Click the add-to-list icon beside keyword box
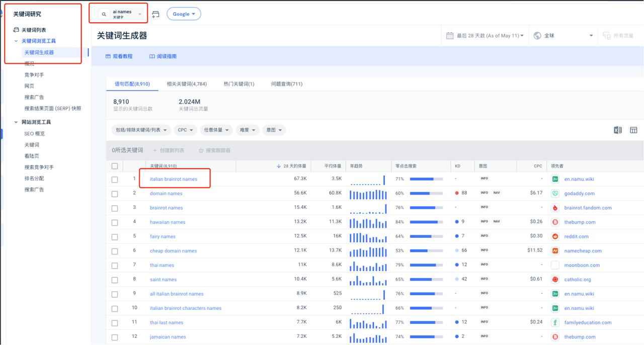644x345 pixels. (155, 14)
